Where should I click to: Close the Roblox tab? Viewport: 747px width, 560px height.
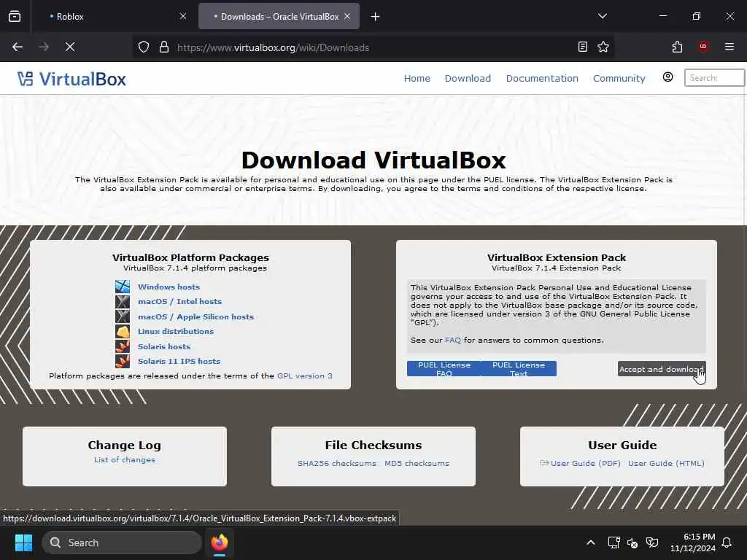(183, 16)
